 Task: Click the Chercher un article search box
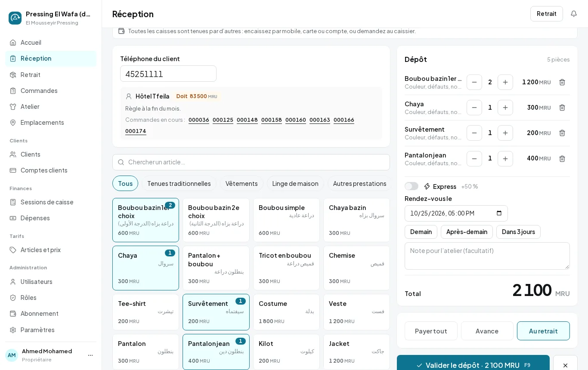pyautogui.click(x=251, y=162)
